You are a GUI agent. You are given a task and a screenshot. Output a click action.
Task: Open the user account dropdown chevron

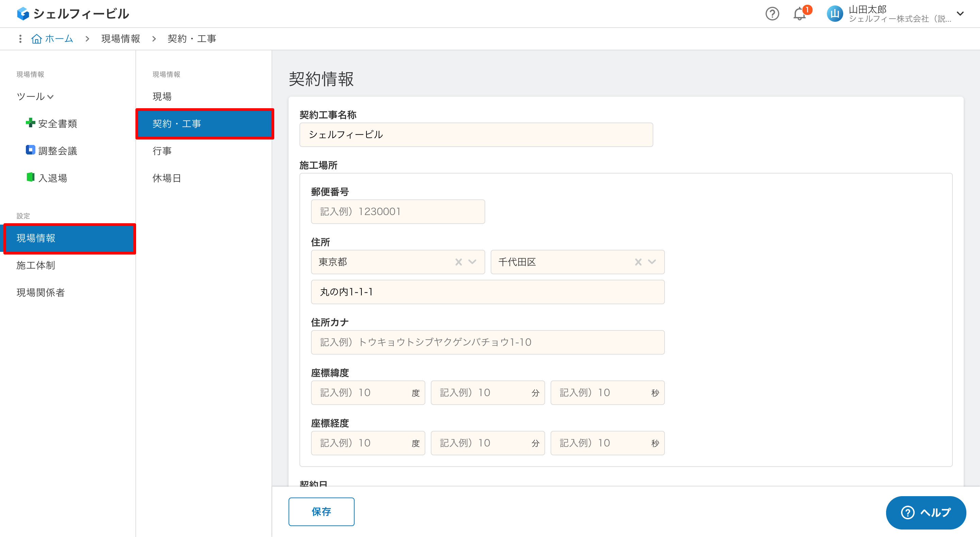click(x=960, y=14)
